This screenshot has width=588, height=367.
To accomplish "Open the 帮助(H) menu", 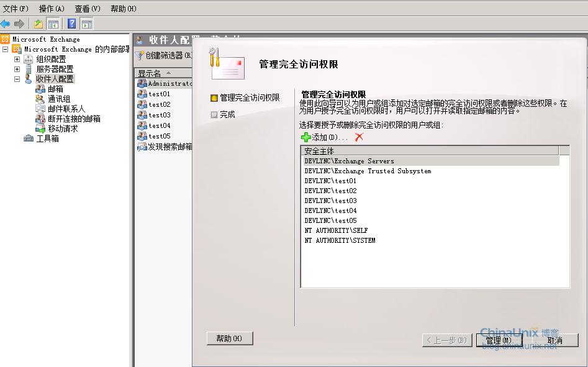I will (124, 9).
